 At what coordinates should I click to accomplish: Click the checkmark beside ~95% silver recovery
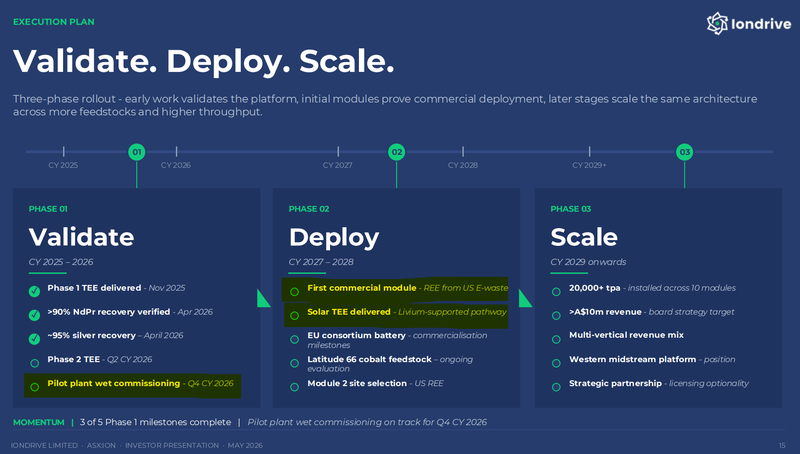[x=34, y=339]
